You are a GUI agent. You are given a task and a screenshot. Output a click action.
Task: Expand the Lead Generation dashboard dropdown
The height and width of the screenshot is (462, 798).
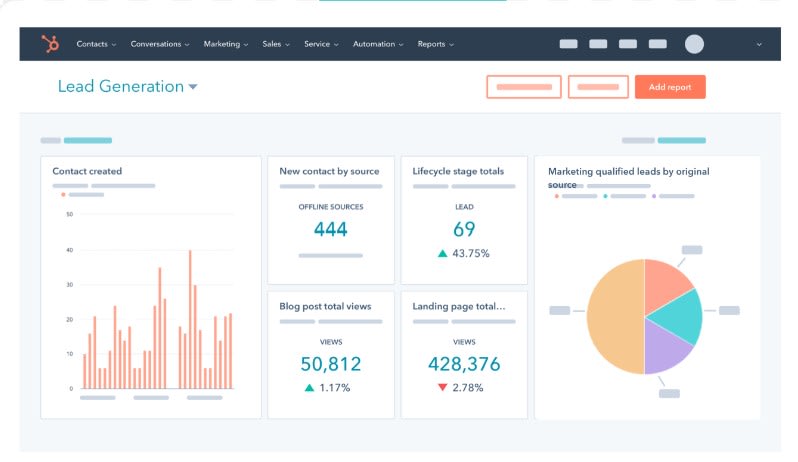coord(193,87)
